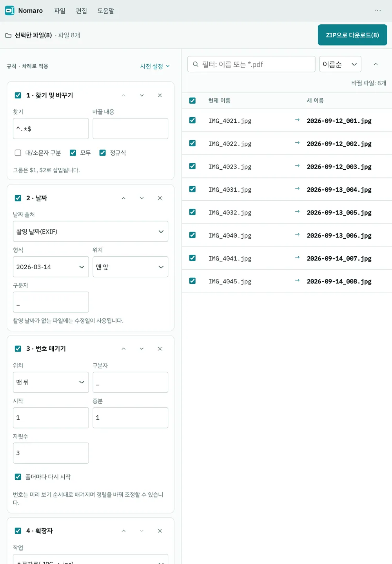392x564 pixels.
Task: Open the date 형식 2026-03-14 dropdown
Action: pos(51,267)
